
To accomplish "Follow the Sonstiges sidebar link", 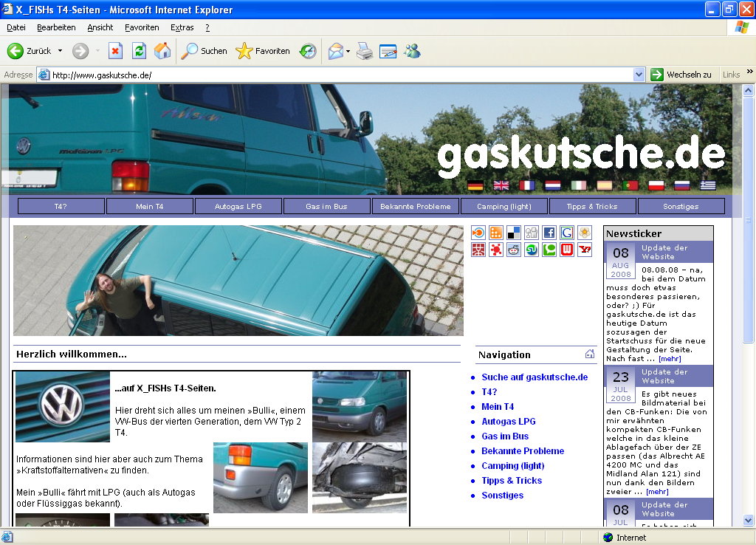I will [502, 496].
